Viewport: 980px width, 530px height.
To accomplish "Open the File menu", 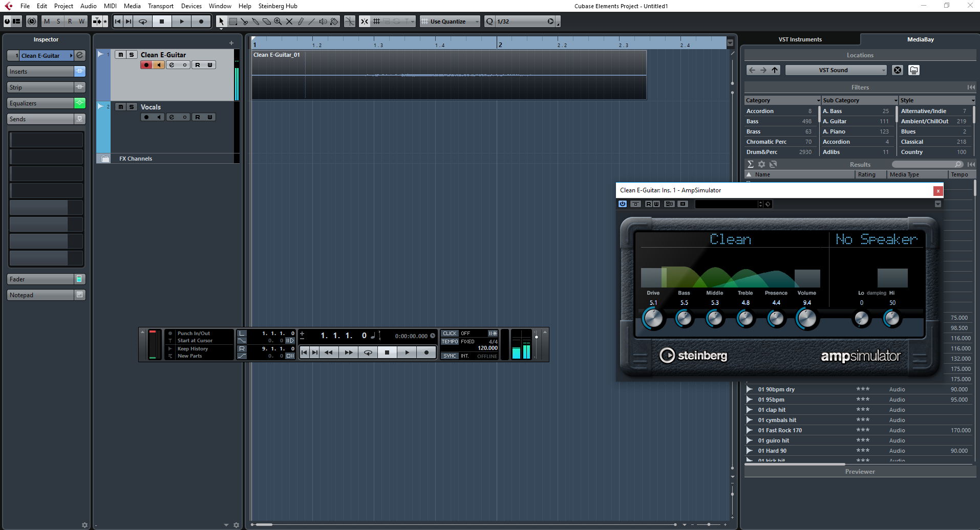I will coord(25,6).
